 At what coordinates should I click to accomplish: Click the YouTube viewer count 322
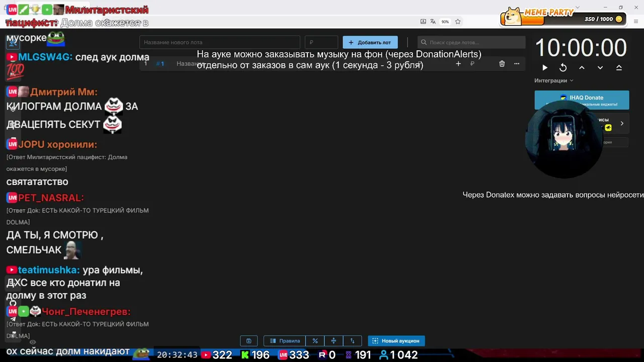216,355
